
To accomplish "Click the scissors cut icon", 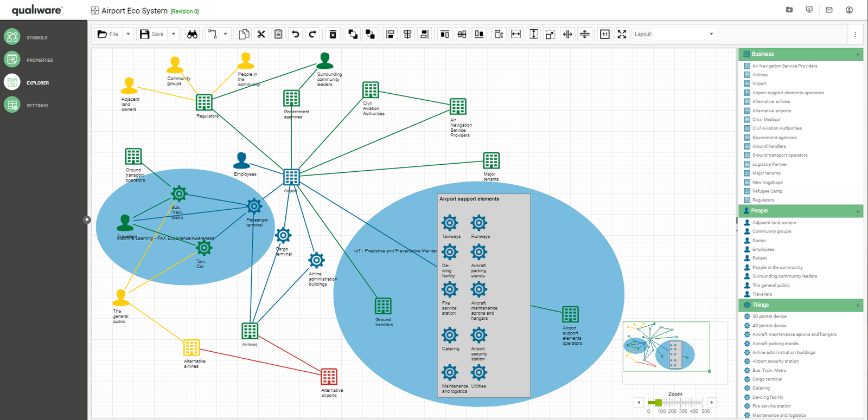I will coord(261,34).
